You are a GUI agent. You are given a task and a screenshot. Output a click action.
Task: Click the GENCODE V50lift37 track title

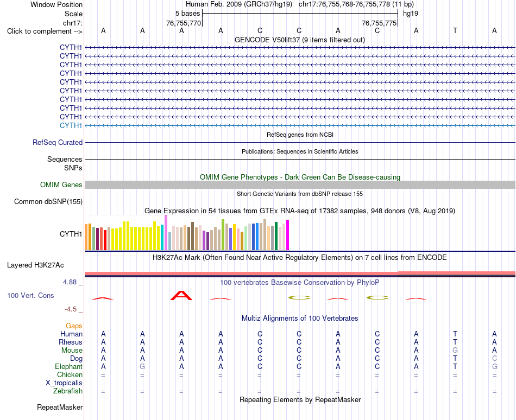pos(300,40)
